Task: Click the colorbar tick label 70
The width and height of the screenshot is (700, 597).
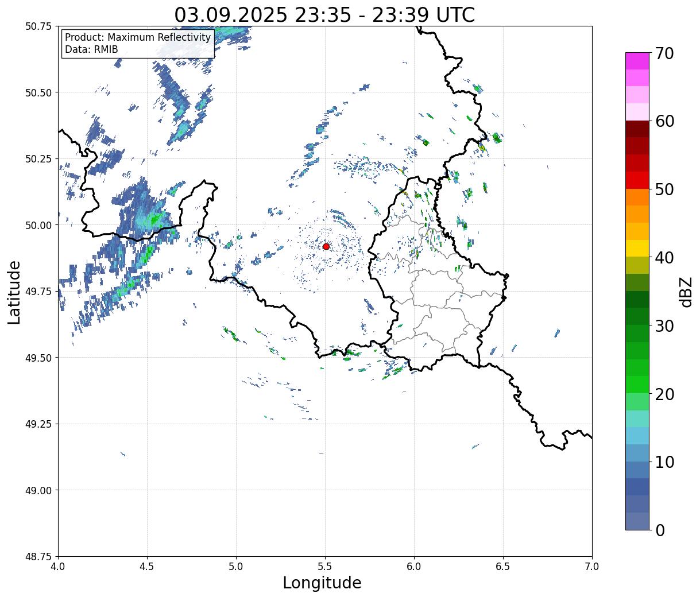Action: [x=664, y=53]
